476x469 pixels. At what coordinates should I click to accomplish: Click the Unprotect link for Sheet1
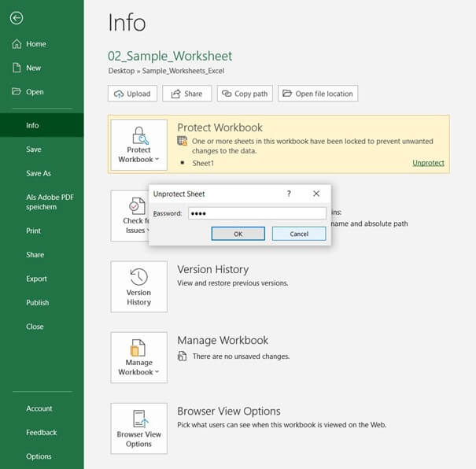428,163
